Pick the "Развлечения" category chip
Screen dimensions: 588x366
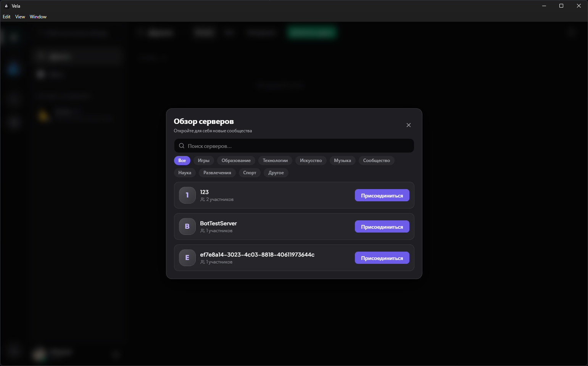coord(217,173)
